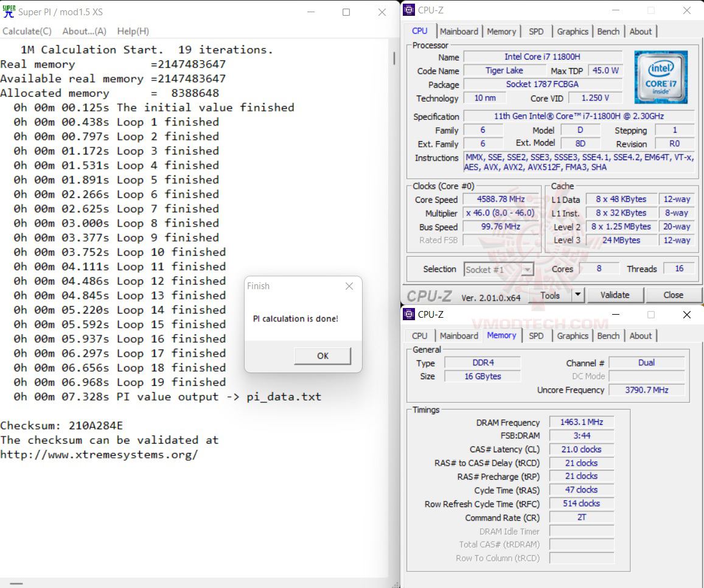
Task: Click the Core VID value 1.250 V
Action: click(595, 98)
